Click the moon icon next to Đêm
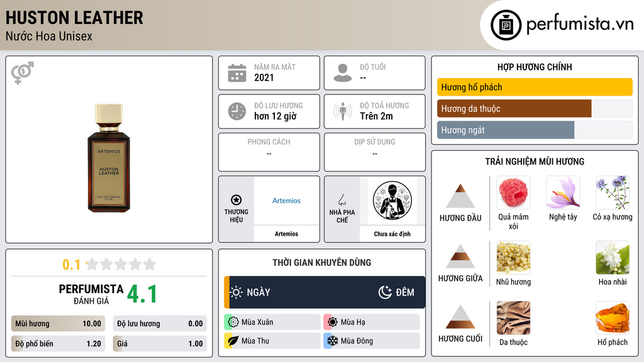The image size is (644, 362). 385,292
